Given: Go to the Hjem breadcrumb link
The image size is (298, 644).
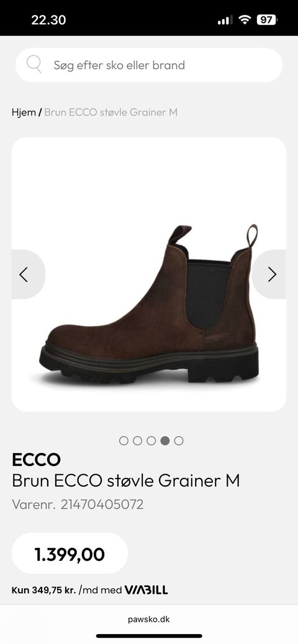Looking at the screenshot, I should click(24, 112).
